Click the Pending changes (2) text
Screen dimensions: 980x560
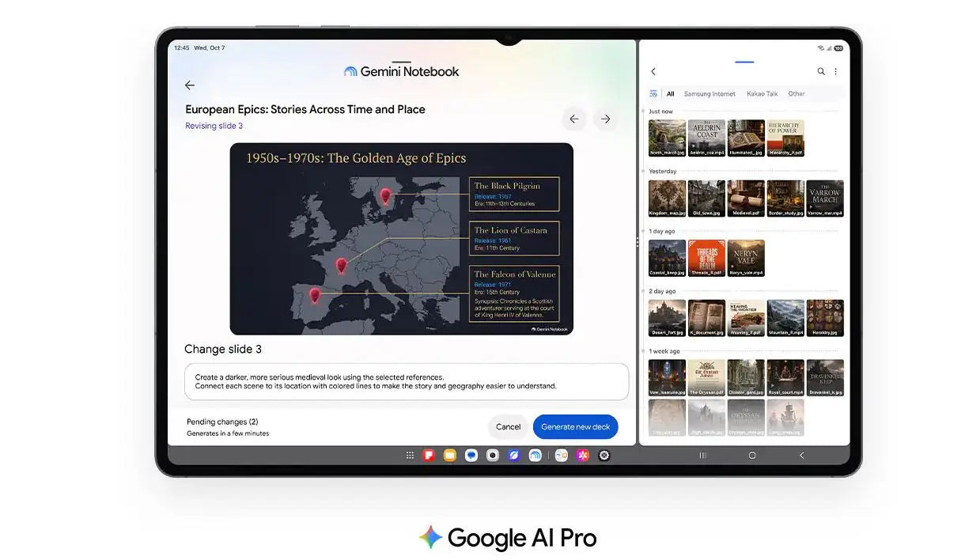(222, 422)
